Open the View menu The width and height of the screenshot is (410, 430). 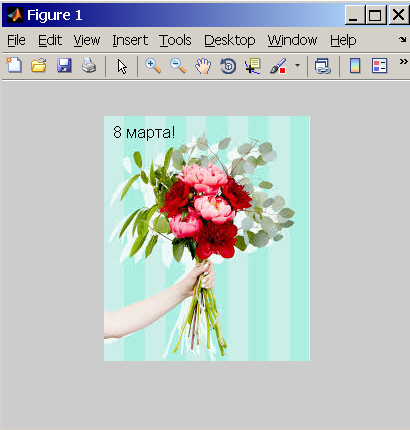(x=87, y=40)
